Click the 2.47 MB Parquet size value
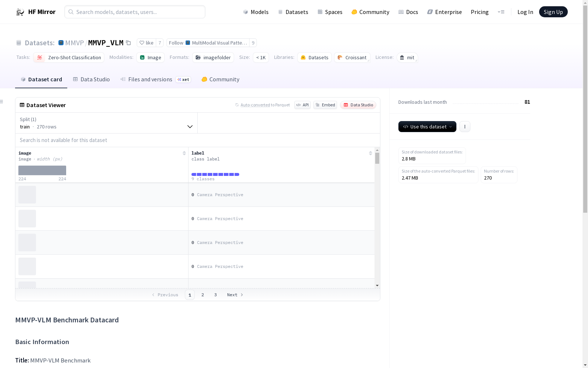 410,178
